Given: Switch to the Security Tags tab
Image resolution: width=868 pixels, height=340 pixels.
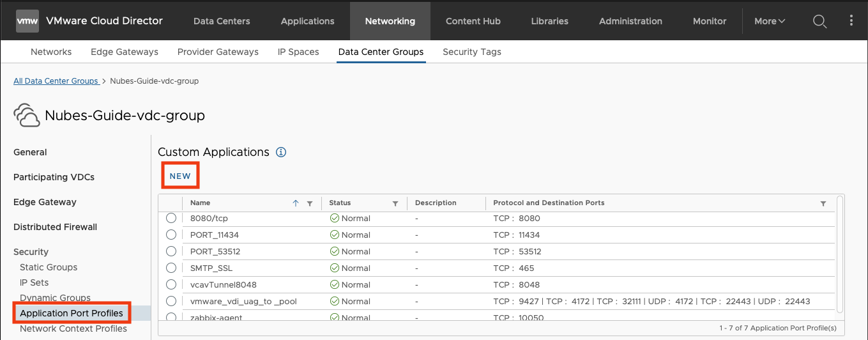Looking at the screenshot, I should [472, 52].
